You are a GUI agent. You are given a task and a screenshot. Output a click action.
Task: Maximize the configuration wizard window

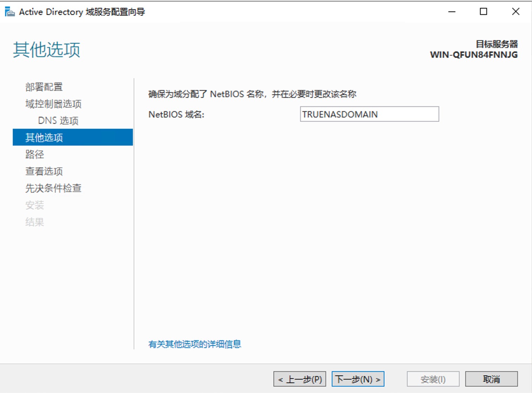[484, 12]
